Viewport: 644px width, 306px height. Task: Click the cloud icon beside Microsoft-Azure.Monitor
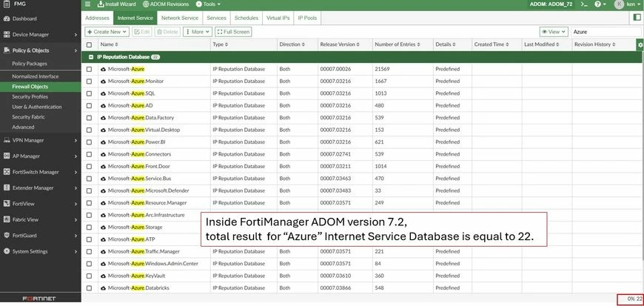[x=103, y=82]
